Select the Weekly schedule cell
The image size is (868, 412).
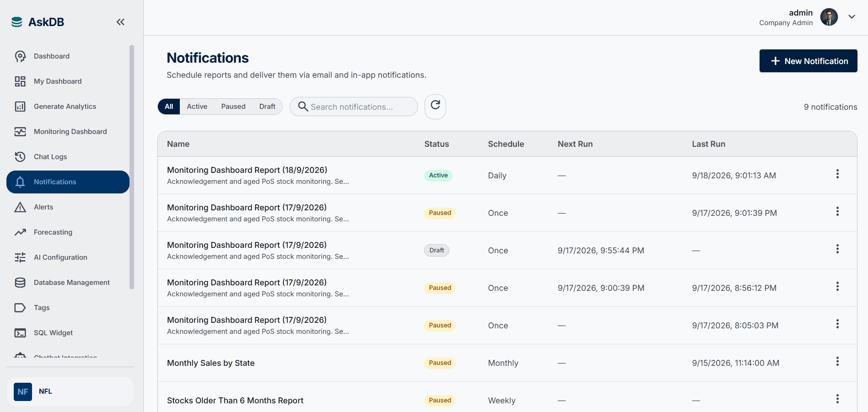[x=501, y=401]
